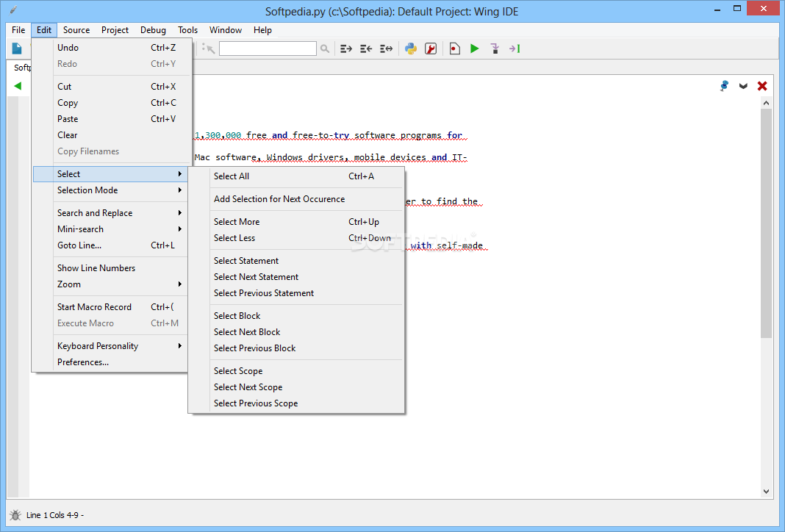
Task: Click the Outdent lines toolbar icon
Action: pyautogui.click(x=366, y=48)
